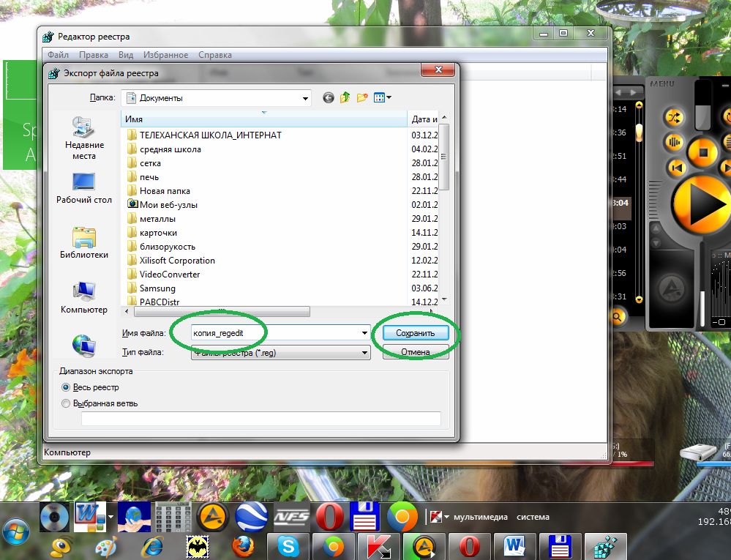The width and height of the screenshot is (731, 560).
Task: Open the Тип файла dropdown list
Action: 364,353
